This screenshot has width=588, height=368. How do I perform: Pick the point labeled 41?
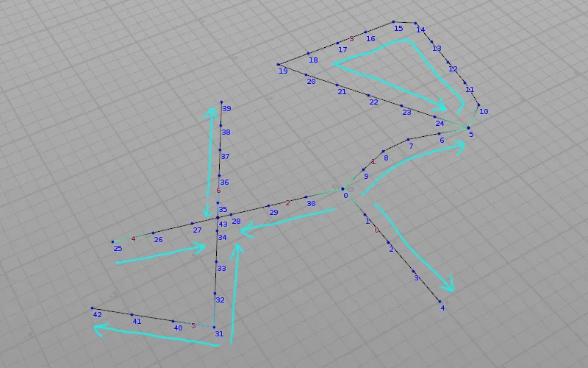[x=132, y=315]
